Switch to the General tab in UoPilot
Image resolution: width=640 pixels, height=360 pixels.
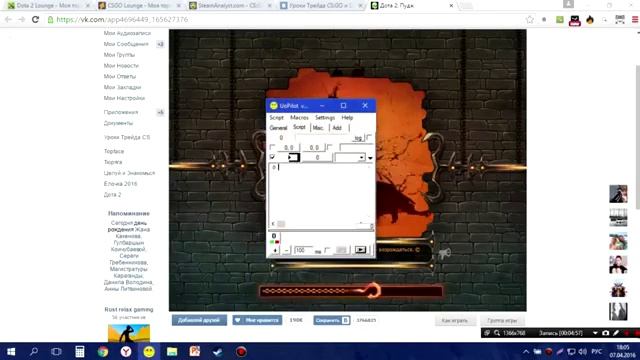(x=278, y=128)
